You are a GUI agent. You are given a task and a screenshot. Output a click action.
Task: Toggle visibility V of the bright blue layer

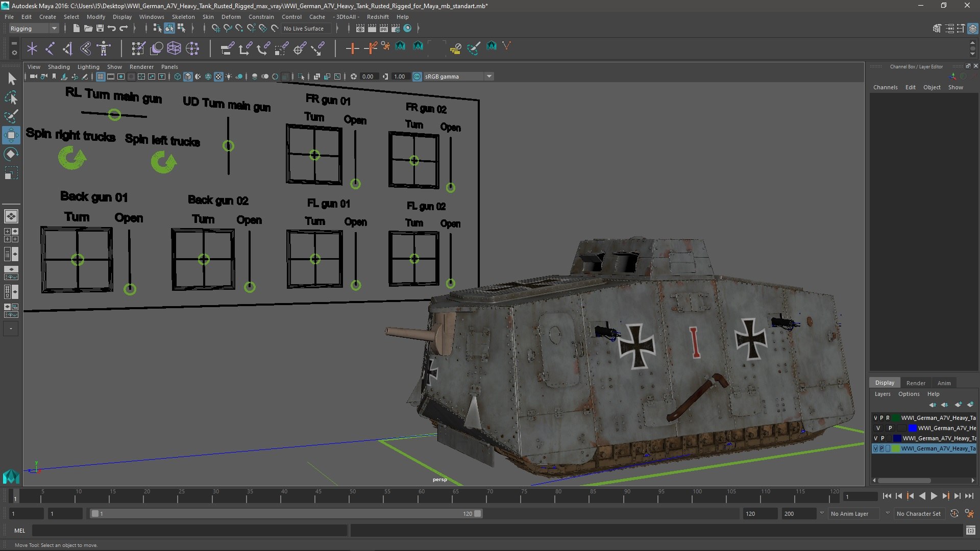(x=878, y=428)
